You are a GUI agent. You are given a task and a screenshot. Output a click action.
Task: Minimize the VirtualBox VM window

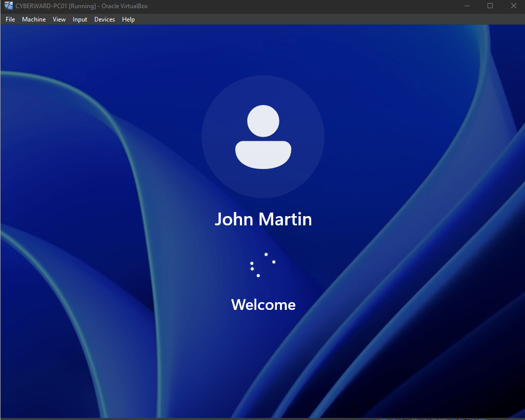(x=467, y=6)
